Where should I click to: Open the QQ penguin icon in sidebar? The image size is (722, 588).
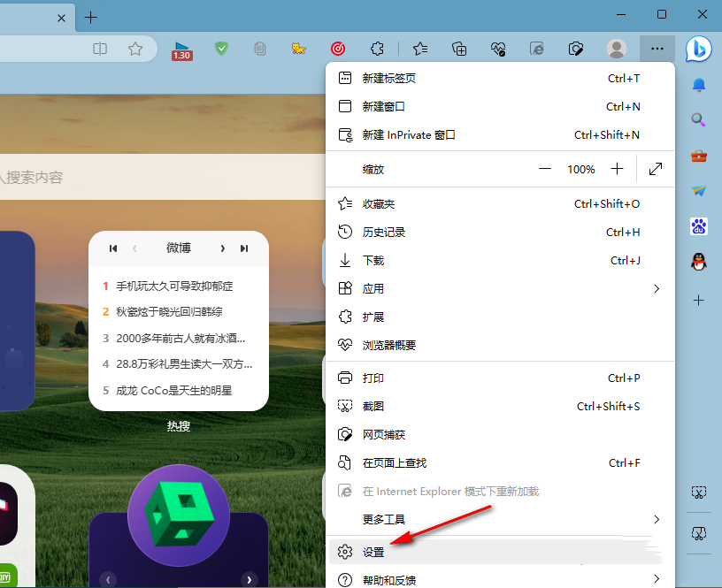tap(698, 262)
